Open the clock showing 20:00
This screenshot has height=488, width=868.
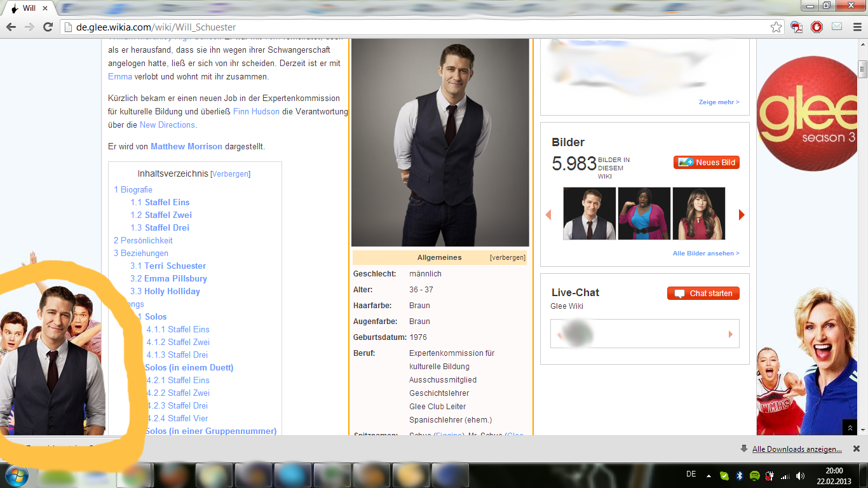tap(834, 475)
